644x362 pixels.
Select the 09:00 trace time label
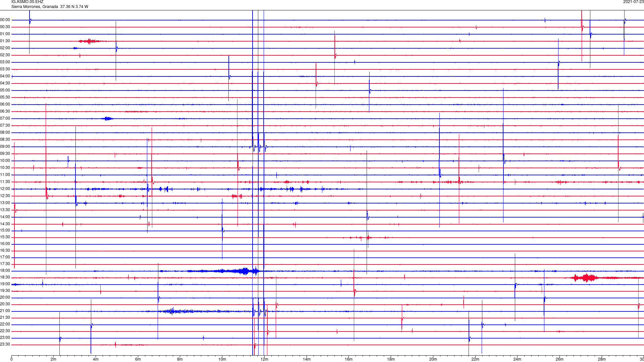click(x=5, y=147)
